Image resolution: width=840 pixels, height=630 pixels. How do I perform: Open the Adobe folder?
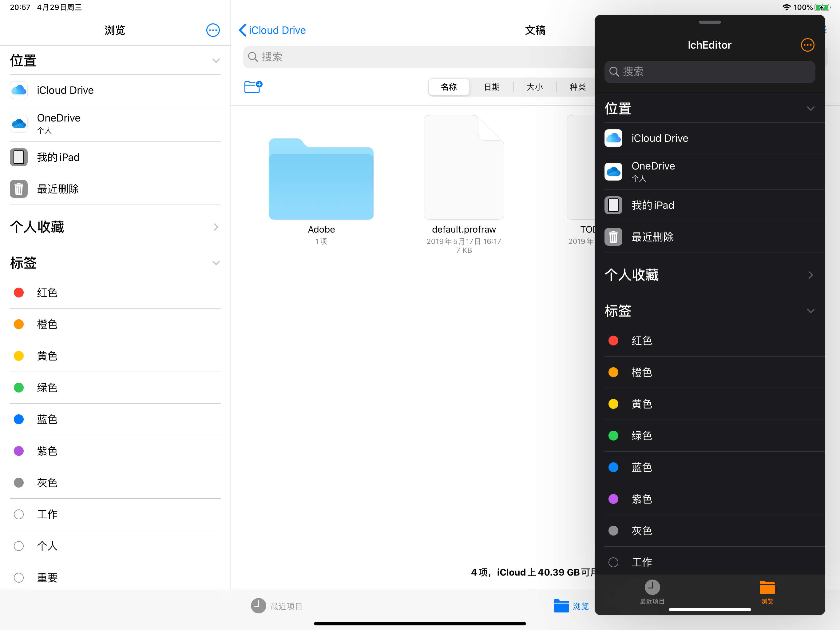pyautogui.click(x=321, y=179)
